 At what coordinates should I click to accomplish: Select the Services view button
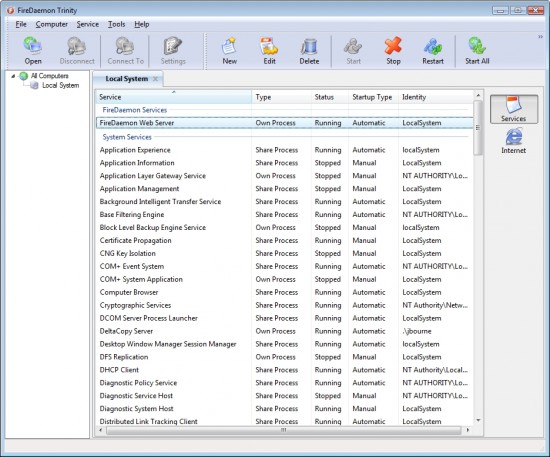514,109
